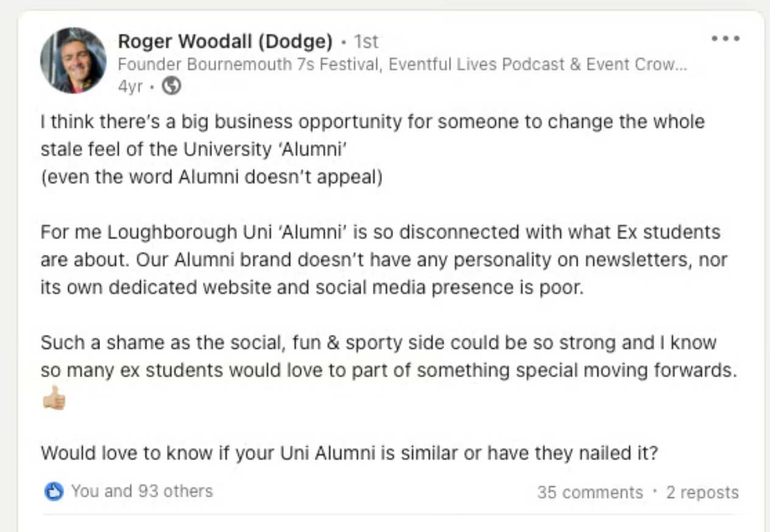The width and height of the screenshot is (770, 532).
Task: View the 35 comments
Action: [590, 492]
